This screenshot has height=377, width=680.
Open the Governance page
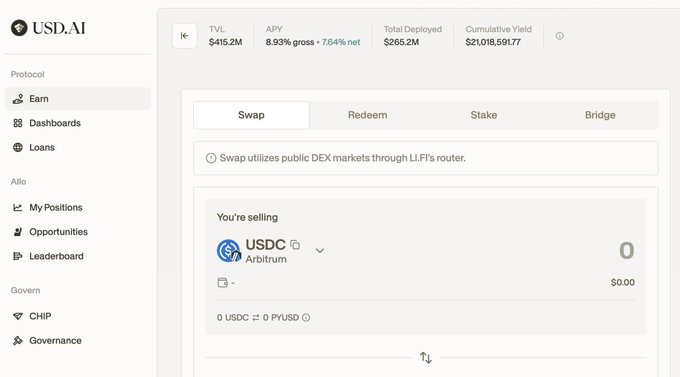(78, 341)
